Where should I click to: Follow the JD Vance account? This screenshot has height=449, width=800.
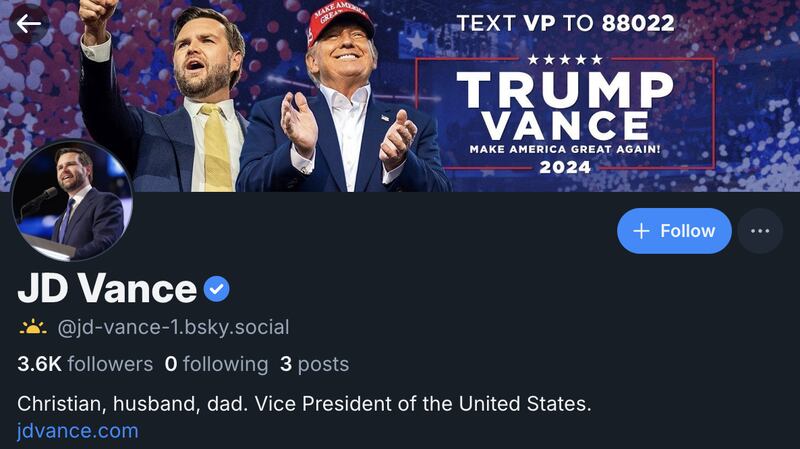point(674,231)
